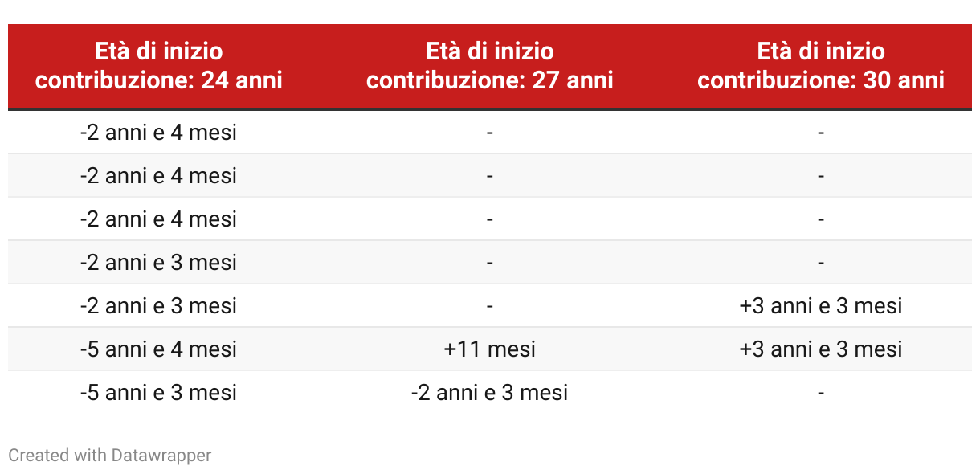Click fourth-row dash under 30 anni column
Viewport: 980px width, 474px height.
tap(821, 263)
